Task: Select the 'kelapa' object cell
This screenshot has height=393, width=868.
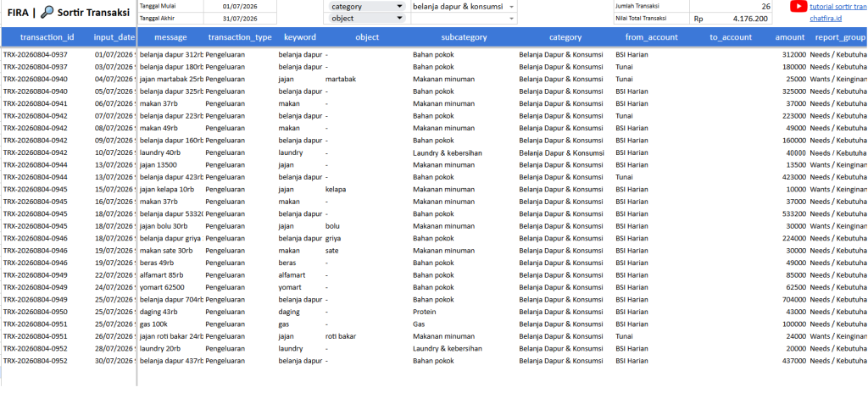Action: click(368, 190)
